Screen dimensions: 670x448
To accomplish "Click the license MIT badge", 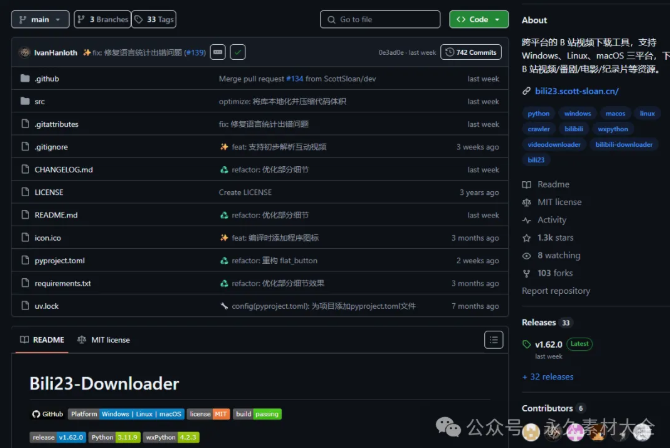I will (x=209, y=414).
